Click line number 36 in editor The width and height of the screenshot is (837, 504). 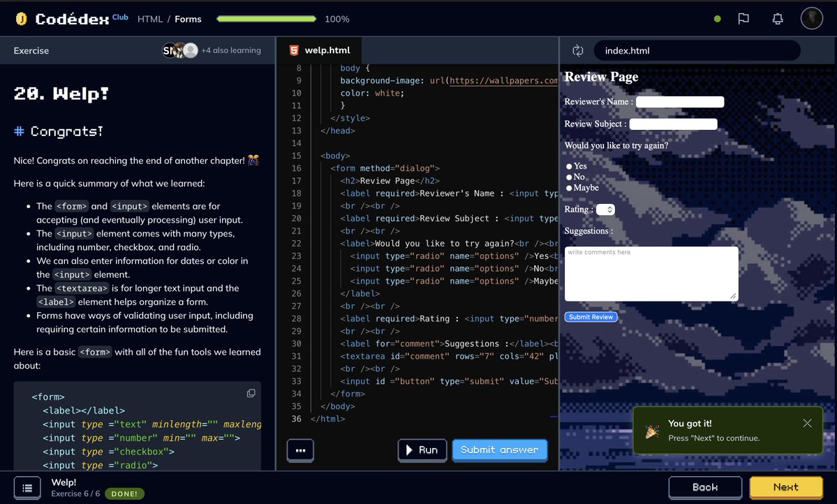point(296,419)
